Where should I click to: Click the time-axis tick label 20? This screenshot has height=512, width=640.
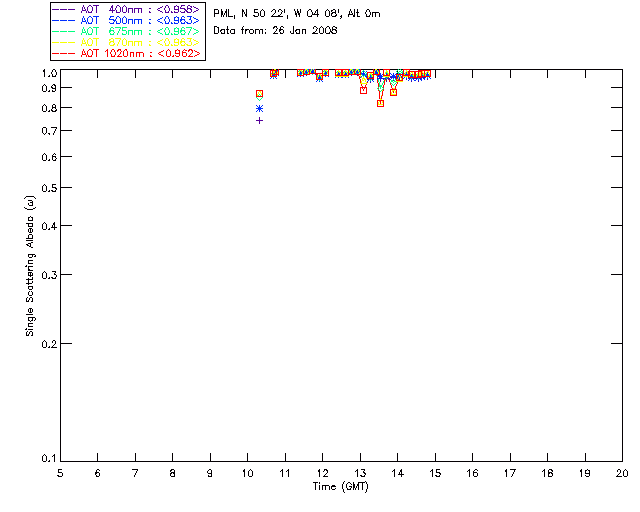[x=622, y=473]
